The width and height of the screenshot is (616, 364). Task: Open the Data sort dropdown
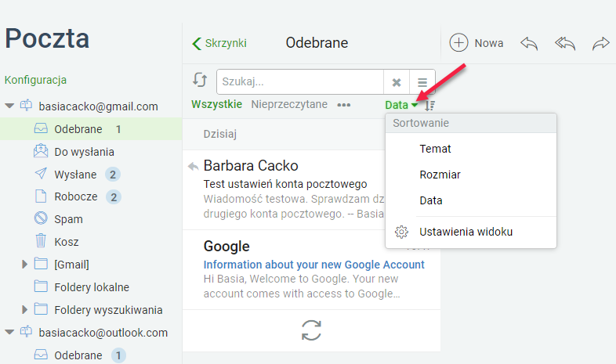(401, 105)
